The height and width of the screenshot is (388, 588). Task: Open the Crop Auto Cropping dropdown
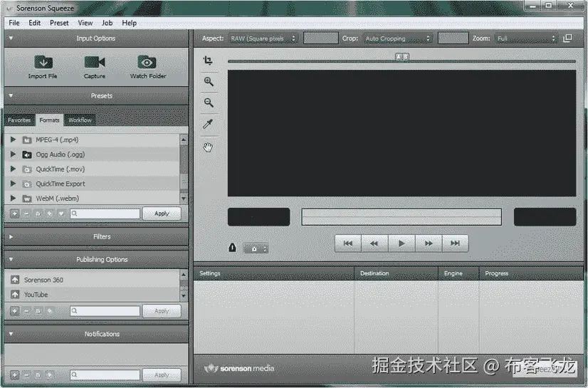pyautogui.click(x=398, y=38)
